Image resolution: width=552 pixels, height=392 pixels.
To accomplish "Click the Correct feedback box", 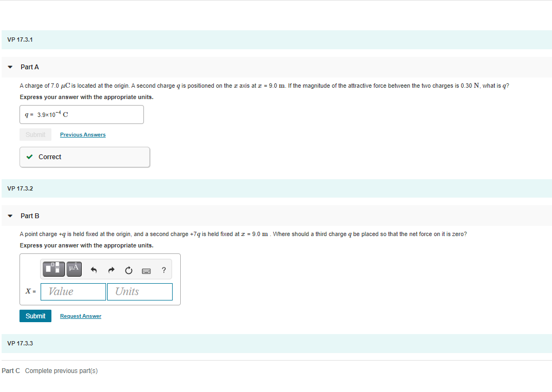I will tap(85, 157).
